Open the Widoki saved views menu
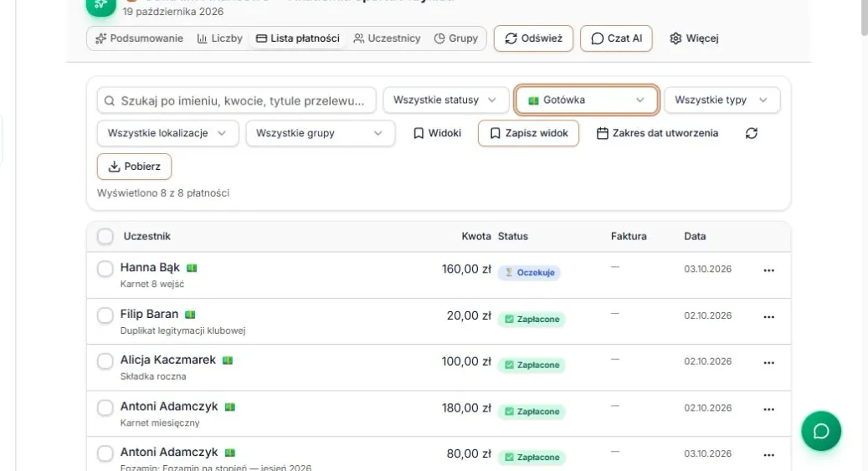The image size is (868, 471). click(437, 133)
